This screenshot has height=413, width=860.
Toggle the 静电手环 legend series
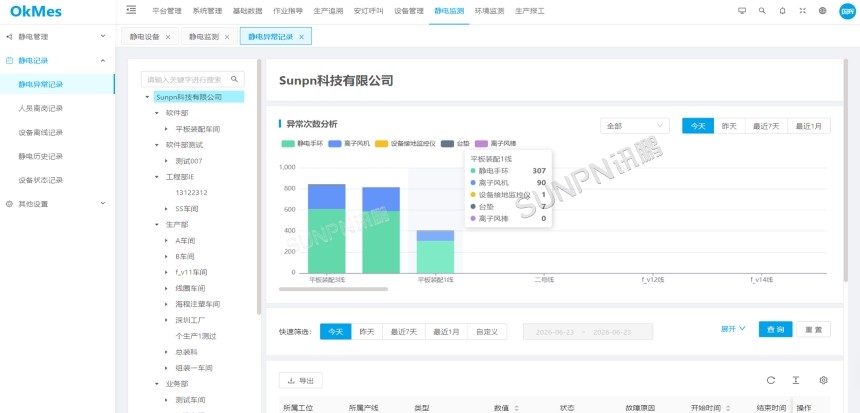[302, 144]
